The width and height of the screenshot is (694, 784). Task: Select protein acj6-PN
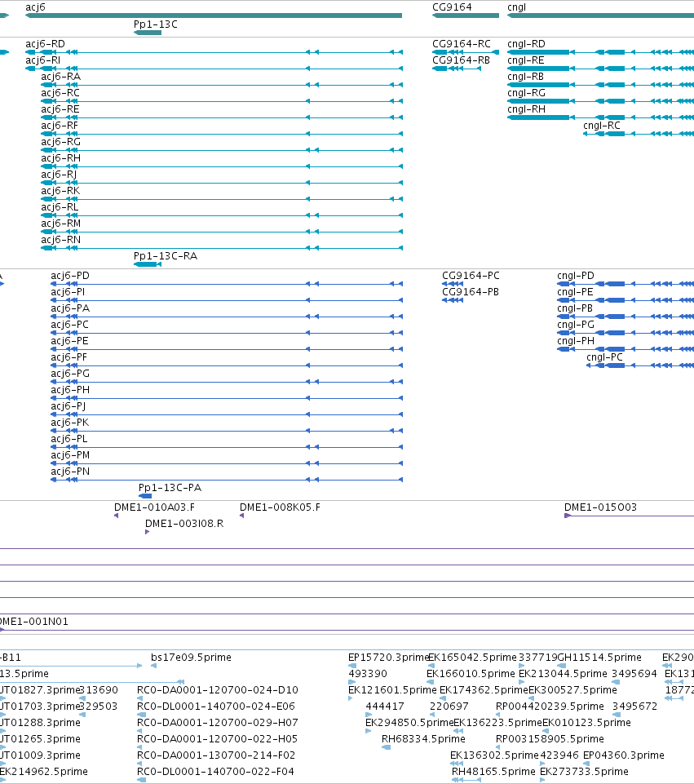tap(70, 472)
